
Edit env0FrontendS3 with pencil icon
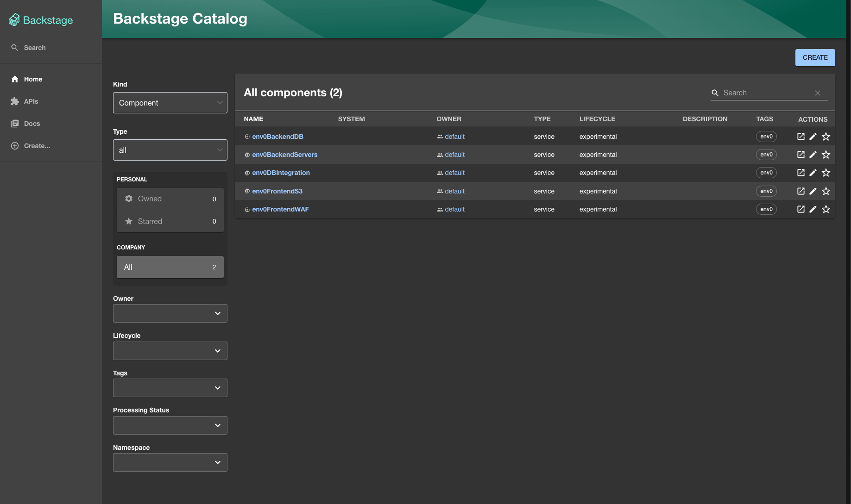(x=813, y=191)
